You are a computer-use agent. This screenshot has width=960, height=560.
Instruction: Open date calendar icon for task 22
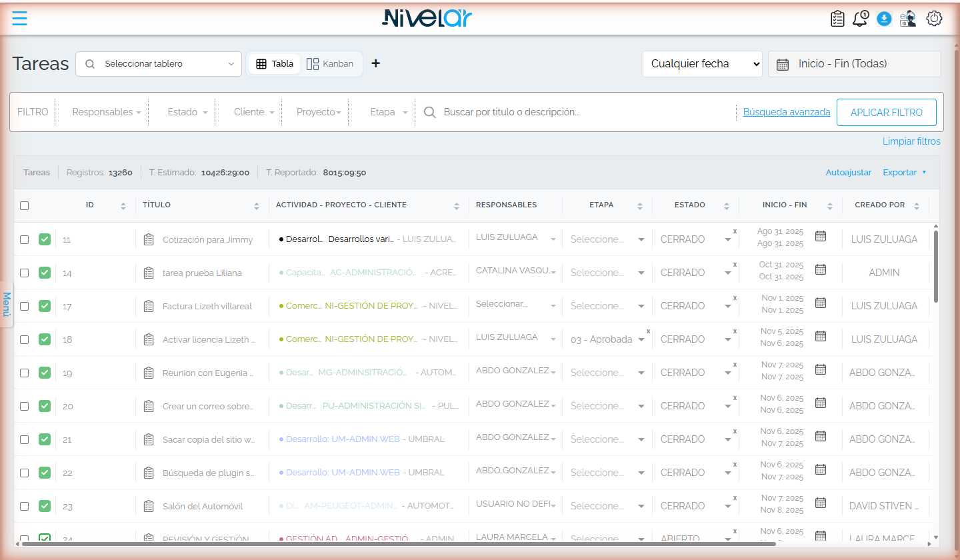(821, 469)
